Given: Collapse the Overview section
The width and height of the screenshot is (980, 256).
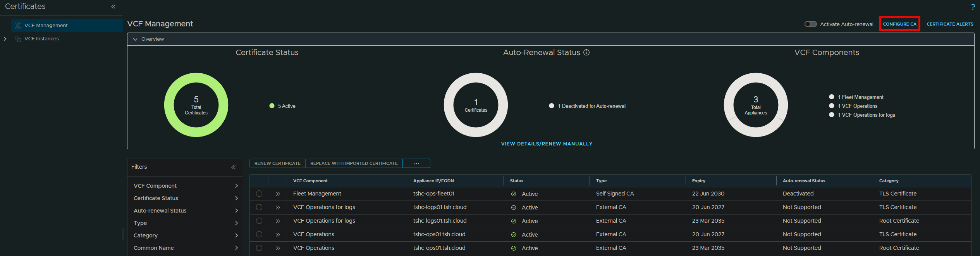Looking at the screenshot, I should point(135,39).
